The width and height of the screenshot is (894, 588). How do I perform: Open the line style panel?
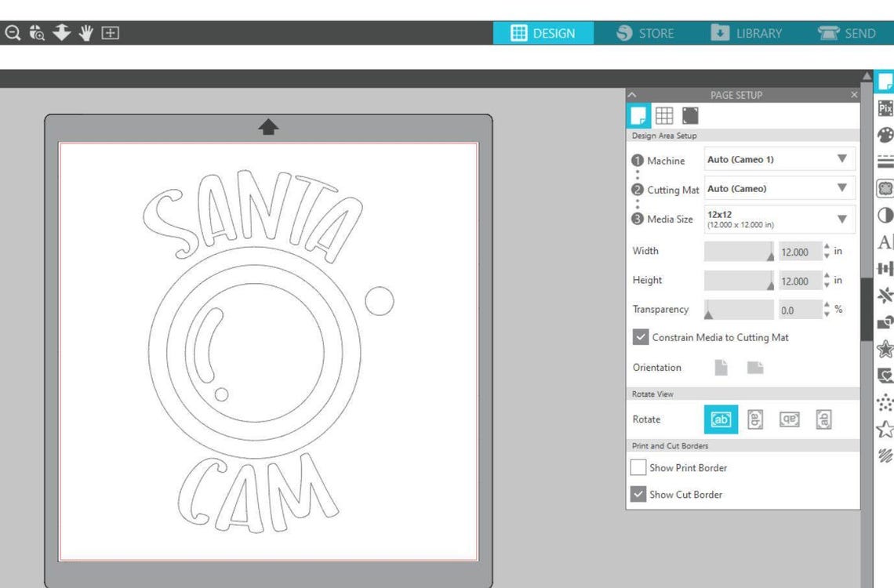pyautogui.click(x=885, y=162)
